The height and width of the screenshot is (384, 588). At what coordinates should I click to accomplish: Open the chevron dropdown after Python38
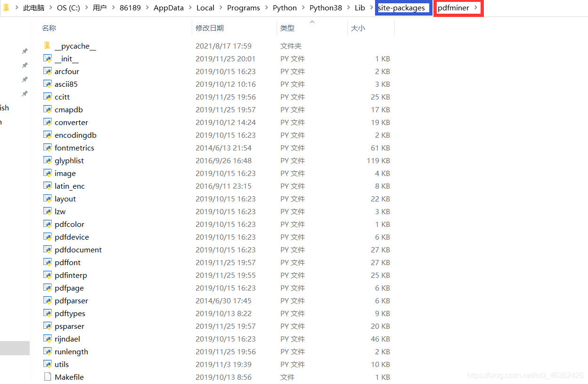[x=350, y=8]
